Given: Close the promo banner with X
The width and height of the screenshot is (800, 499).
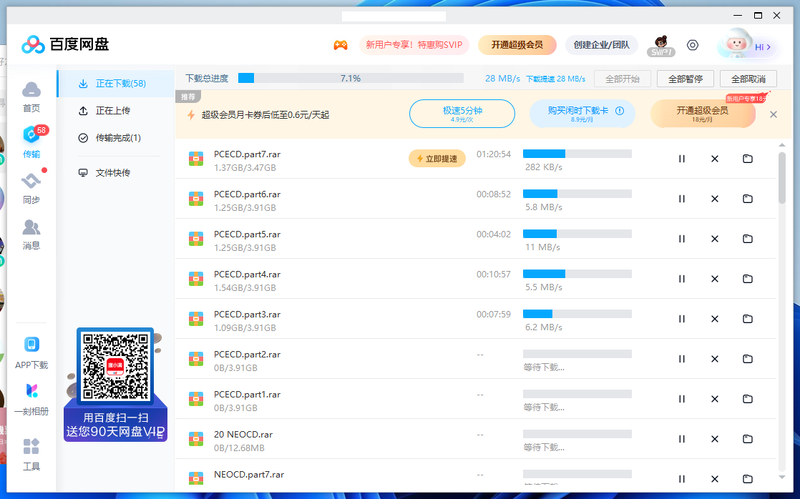Looking at the screenshot, I should coord(773,114).
